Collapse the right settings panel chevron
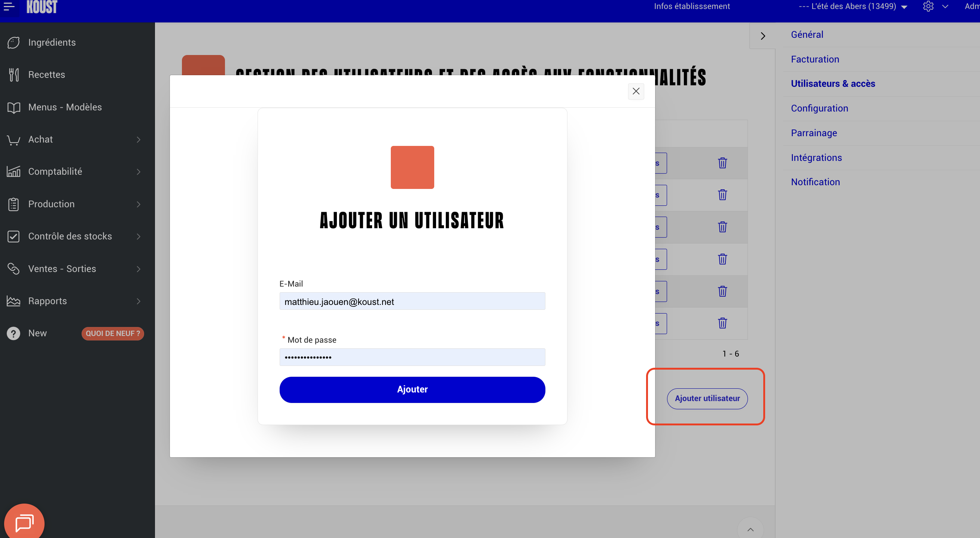Image resolution: width=980 pixels, height=538 pixels. pyautogui.click(x=763, y=36)
